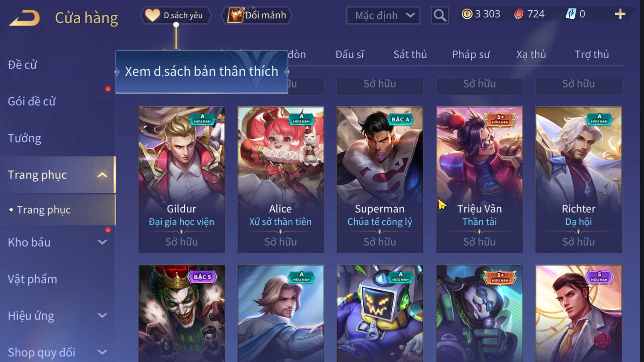Open Tướng in the sidebar
This screenshot has height=362, width=644.
[x=24, y=138]
